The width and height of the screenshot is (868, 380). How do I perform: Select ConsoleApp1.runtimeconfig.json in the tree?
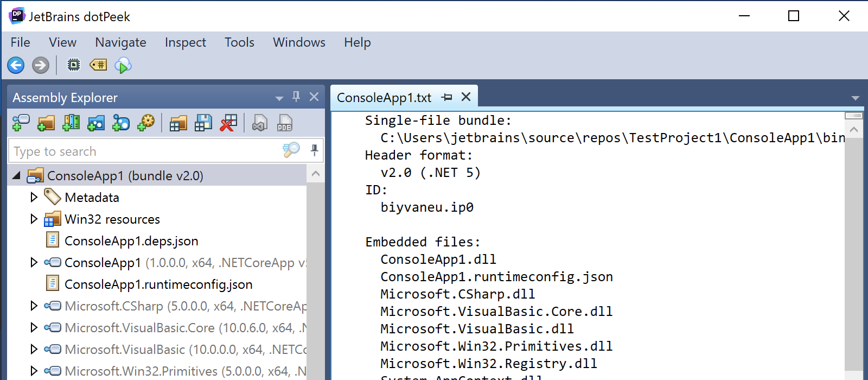pos(158,284)
